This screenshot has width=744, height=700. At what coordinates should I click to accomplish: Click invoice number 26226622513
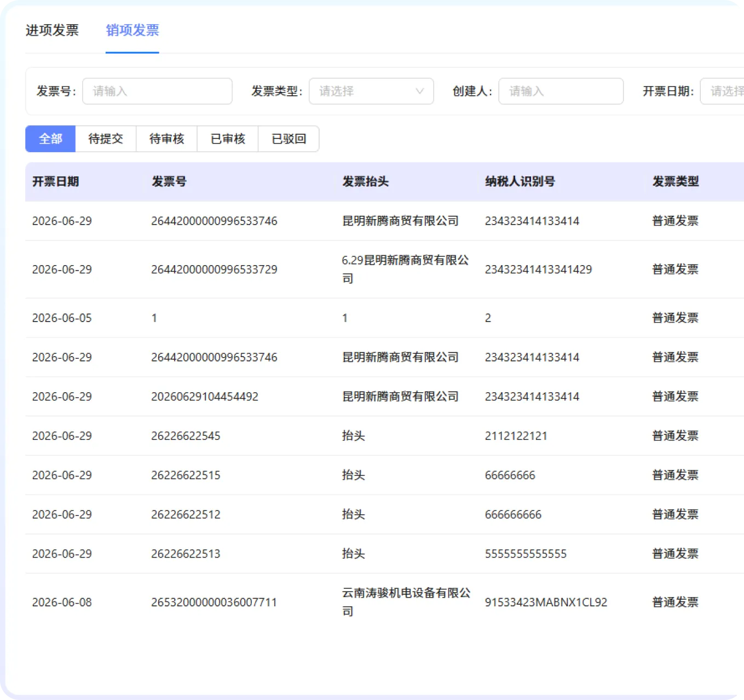coord(186,554)
